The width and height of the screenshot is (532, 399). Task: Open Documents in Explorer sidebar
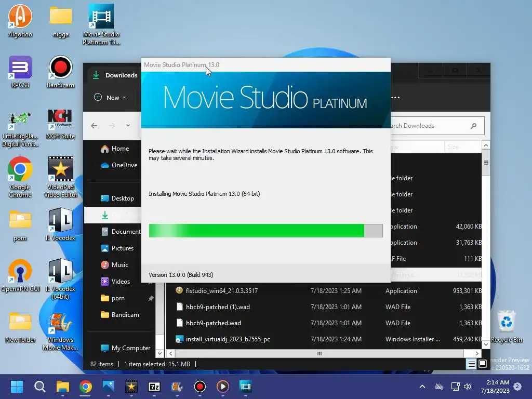click(x=121, y=231)
